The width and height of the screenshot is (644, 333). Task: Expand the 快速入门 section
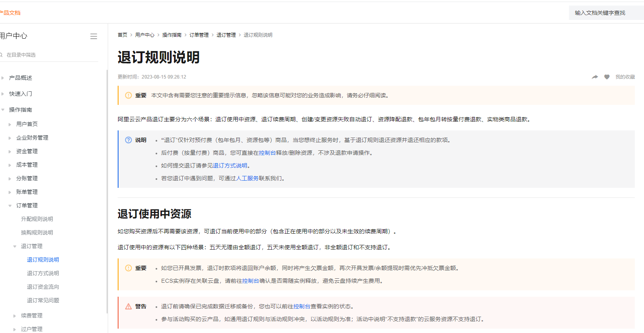click(3, 94)
